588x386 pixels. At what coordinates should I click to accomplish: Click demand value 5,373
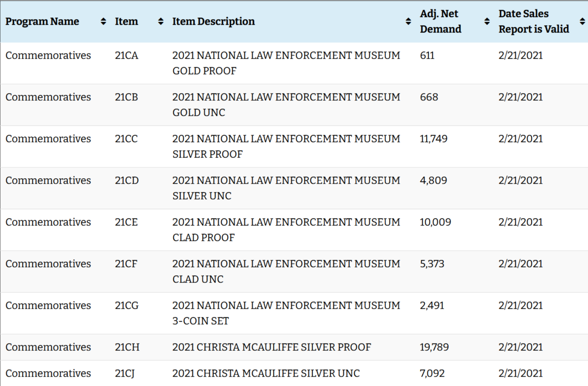pos(432,264)
